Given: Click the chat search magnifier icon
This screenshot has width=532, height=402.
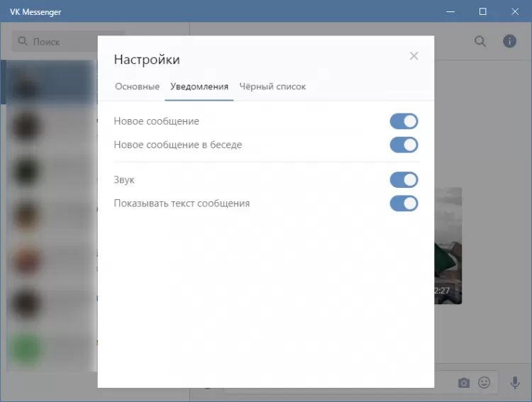Looking at the screenshot, I should click(x=480, y=42).
